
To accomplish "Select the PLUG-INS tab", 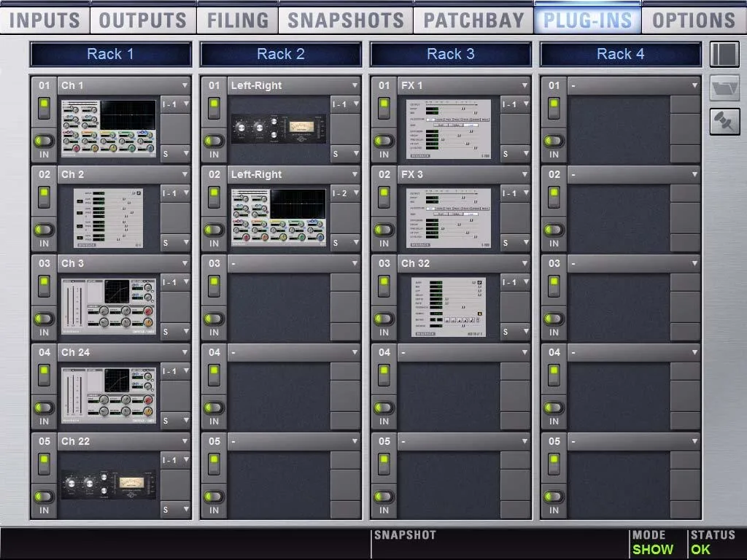I will 587,20.
